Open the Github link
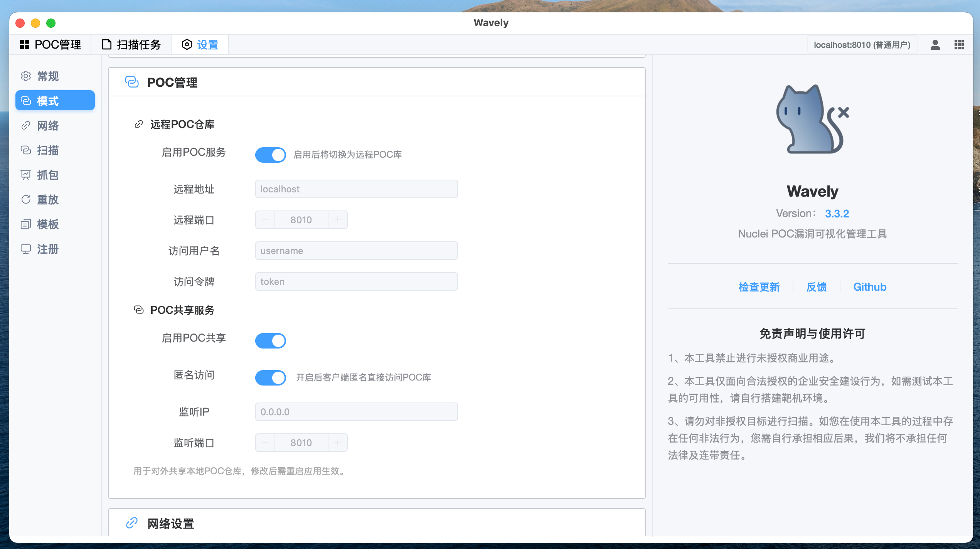980x549 pixels. tap(870, 287)
